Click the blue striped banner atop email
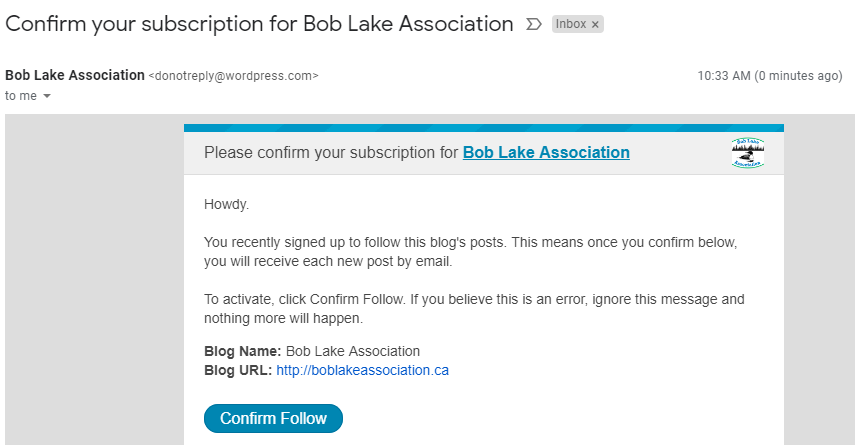855x445 pixels. (x=484, y=128)
